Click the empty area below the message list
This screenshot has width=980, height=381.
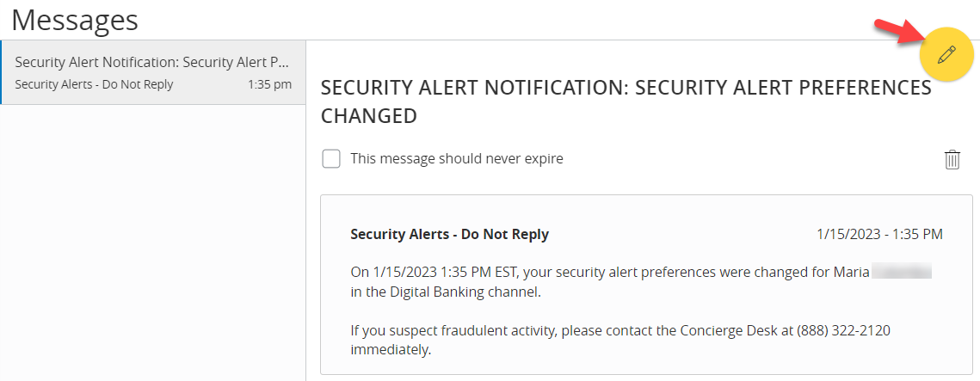[153, 243]
